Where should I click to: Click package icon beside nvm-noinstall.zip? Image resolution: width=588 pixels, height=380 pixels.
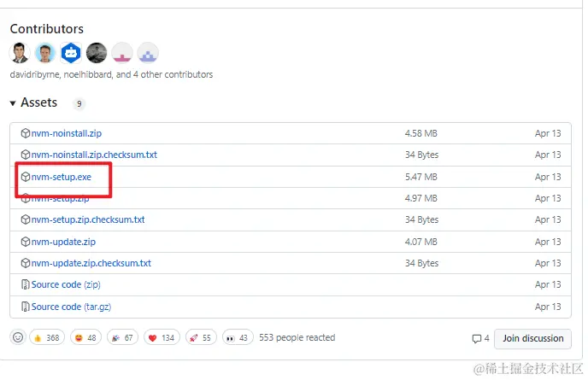tap(25, 133)
